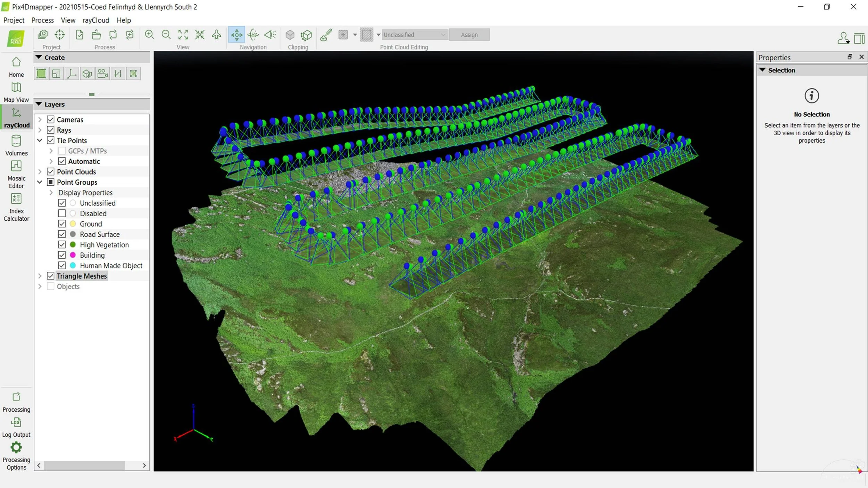
Task: Hide the Triangle Meshes layer
Action: pos(51,276)
